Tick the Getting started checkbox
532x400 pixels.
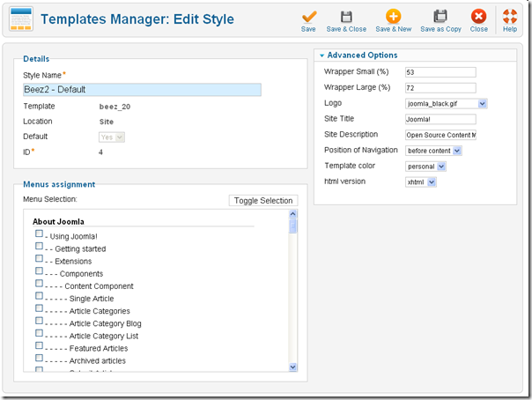pos(39,246)
